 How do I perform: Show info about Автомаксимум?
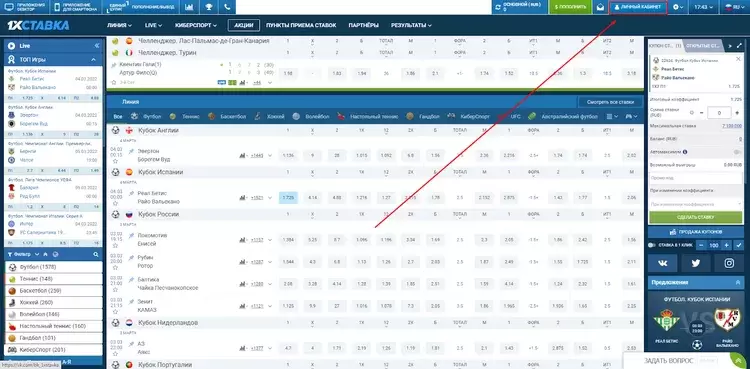(685, 152)
